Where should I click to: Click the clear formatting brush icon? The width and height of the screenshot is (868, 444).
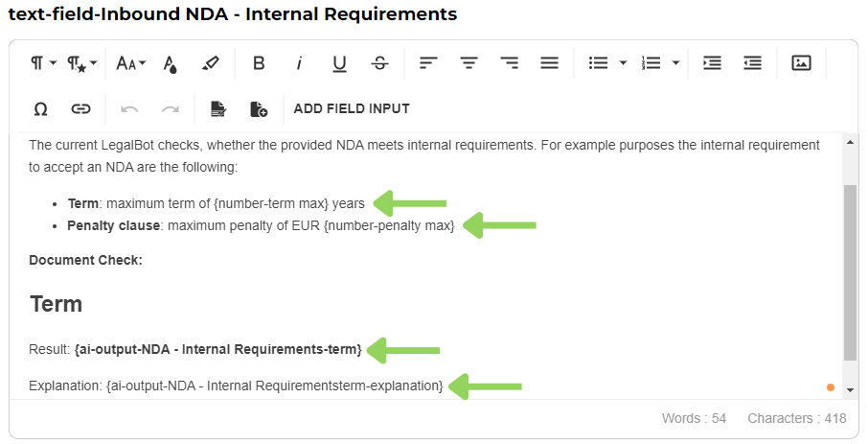211,63
